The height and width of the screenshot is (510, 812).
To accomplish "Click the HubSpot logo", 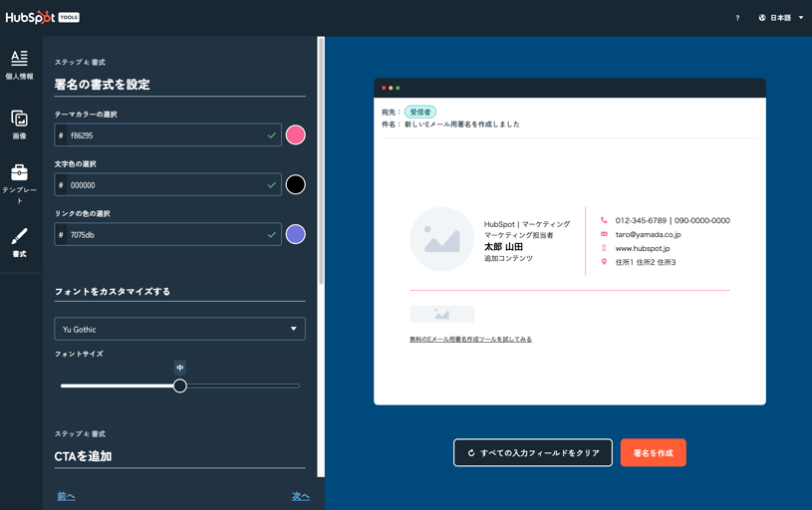I will tap(30, 17).
